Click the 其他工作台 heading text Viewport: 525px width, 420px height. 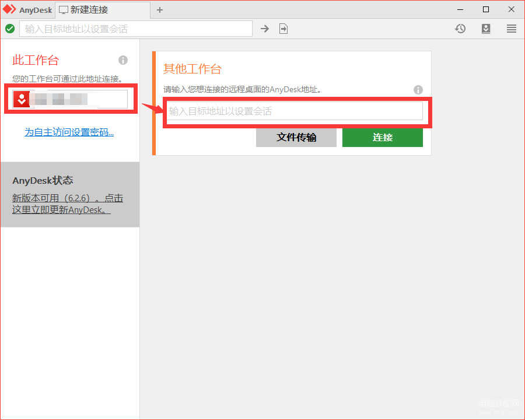point(192,69)
